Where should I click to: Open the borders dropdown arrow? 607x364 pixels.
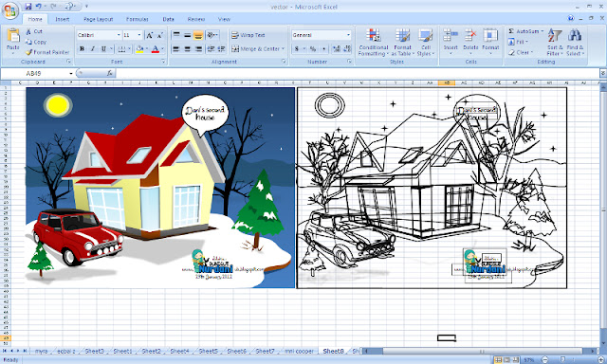tap(129, 48)
